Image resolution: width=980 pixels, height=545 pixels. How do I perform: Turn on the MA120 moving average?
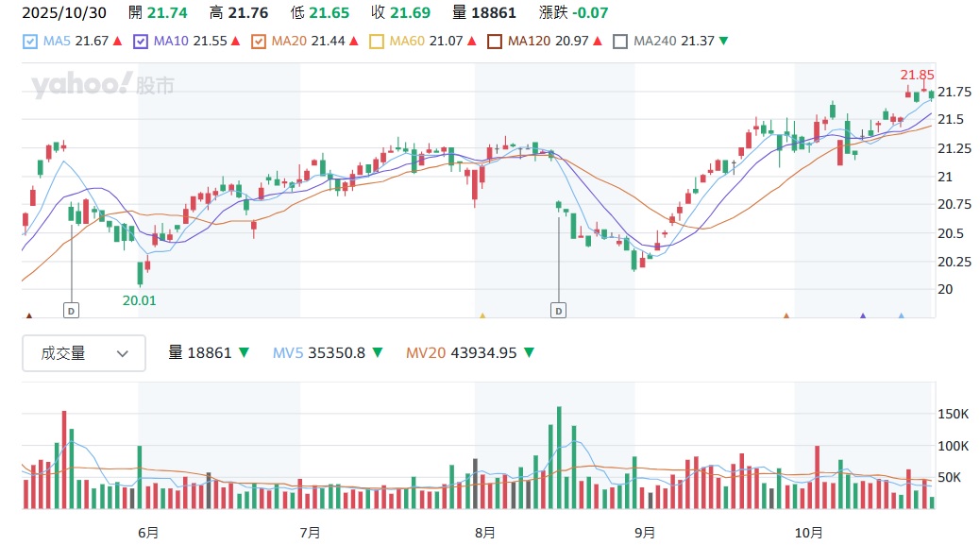pyautogui.click(x=495, y=42)
